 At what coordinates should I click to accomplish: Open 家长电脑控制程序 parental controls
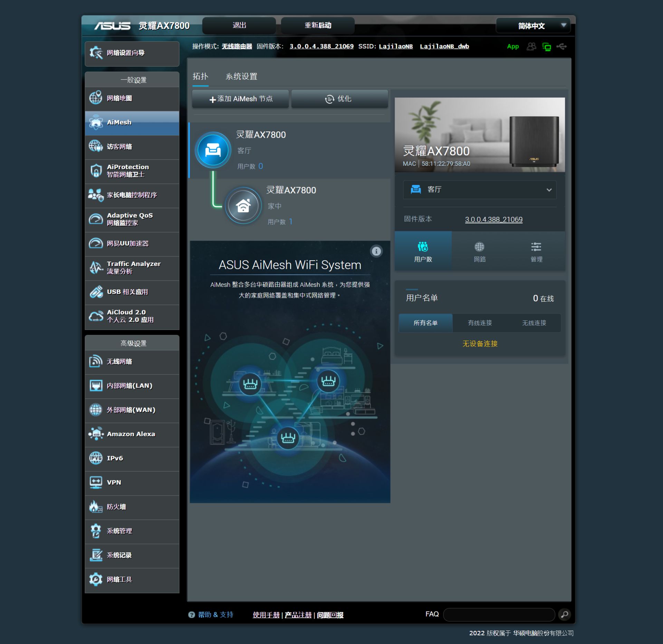(132, 195)
